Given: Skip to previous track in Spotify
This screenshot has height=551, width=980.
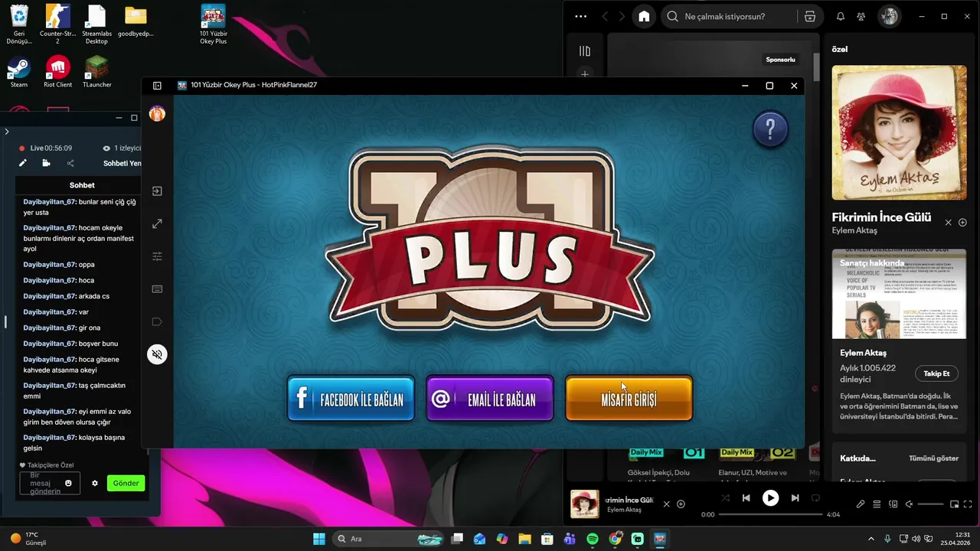Looking at the screenshot, I should (746, 498).
